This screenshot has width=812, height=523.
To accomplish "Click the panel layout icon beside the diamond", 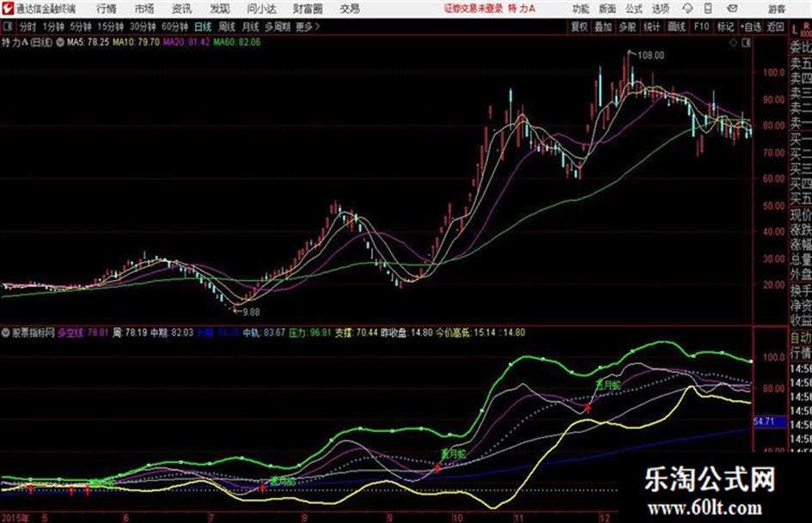I will point(746,43).
